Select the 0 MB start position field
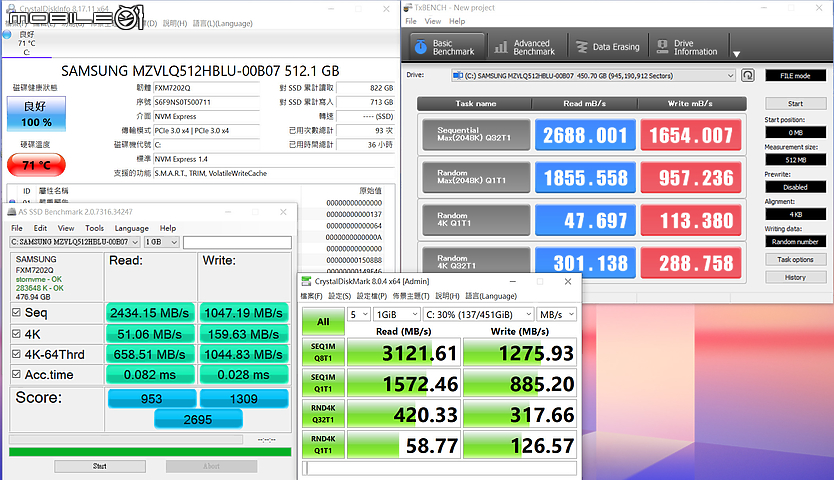The width and height of the screenshot is (834, 480). 795,132
